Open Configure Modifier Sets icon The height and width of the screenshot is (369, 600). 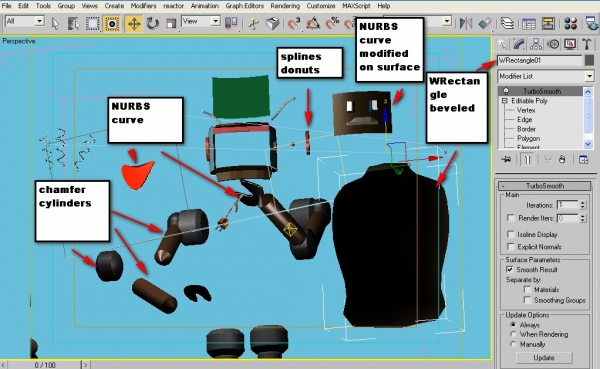(x=584, y=159)
